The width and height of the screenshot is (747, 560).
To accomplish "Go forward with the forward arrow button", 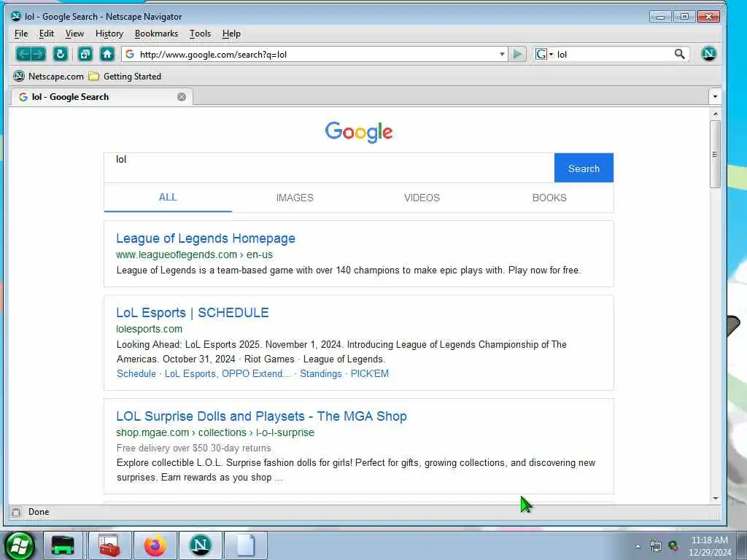I will [39, 54].
